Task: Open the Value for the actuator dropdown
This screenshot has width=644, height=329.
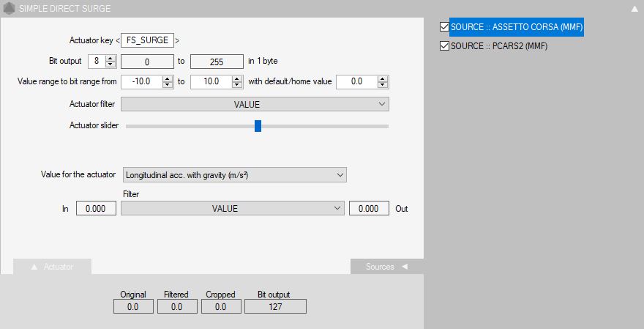Action: [x=235, y=174]
